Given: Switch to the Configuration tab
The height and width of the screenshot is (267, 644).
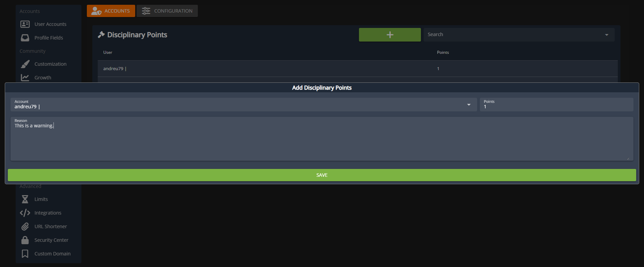Looking at the screenshot, I should (x=167, y=11).
